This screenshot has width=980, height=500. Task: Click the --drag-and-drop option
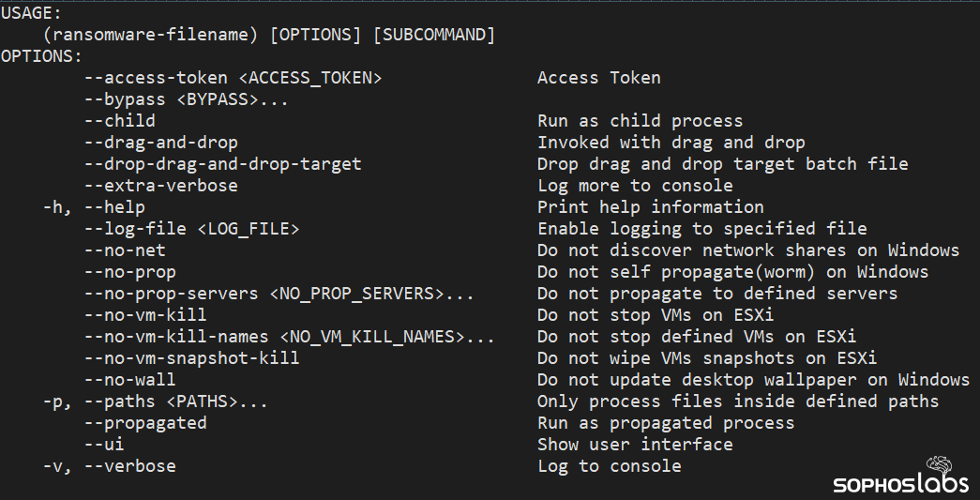[160, 143]
